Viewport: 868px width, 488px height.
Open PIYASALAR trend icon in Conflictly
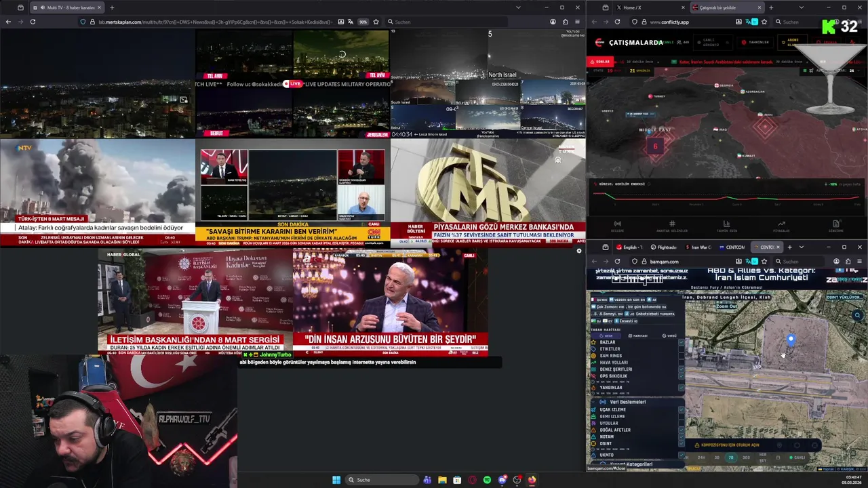781,224
